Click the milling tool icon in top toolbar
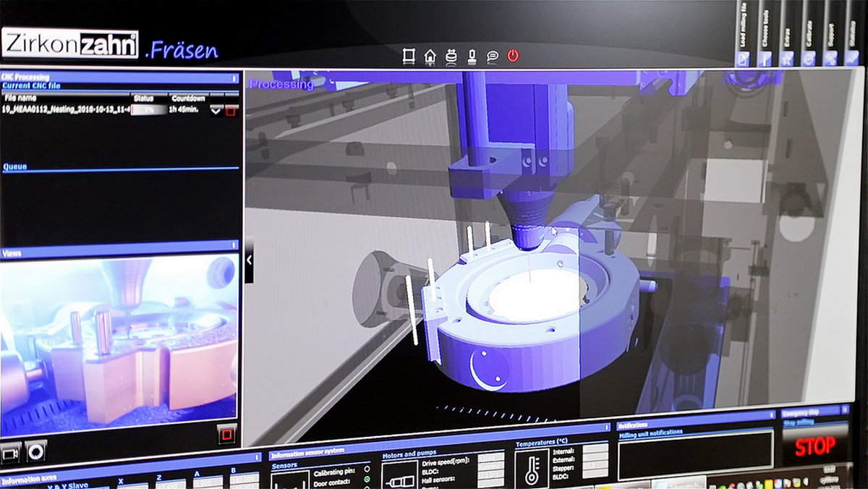Viewport: 868px width, 489px height. coord(472,56)
